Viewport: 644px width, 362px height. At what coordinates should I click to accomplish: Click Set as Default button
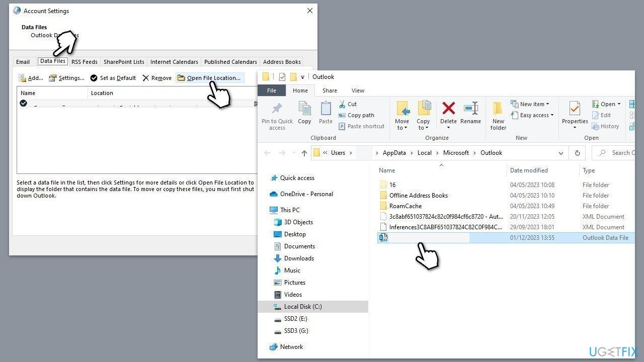(113, 78)
